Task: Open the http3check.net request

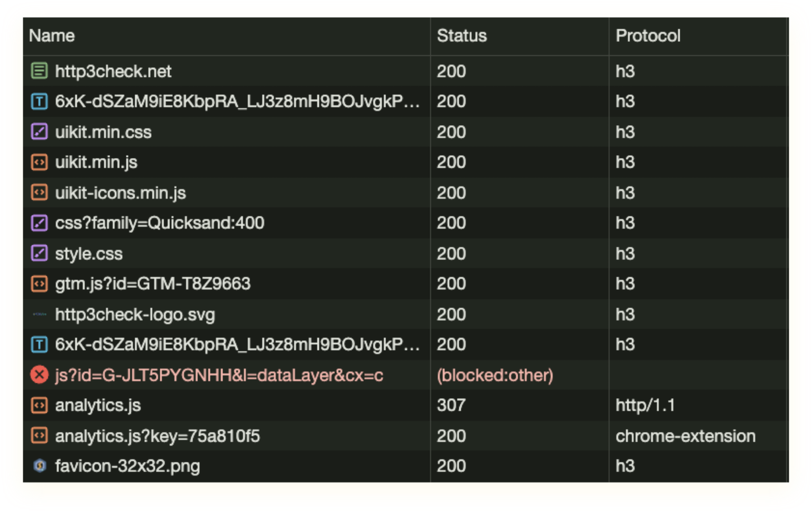Action: coord(113,71)
